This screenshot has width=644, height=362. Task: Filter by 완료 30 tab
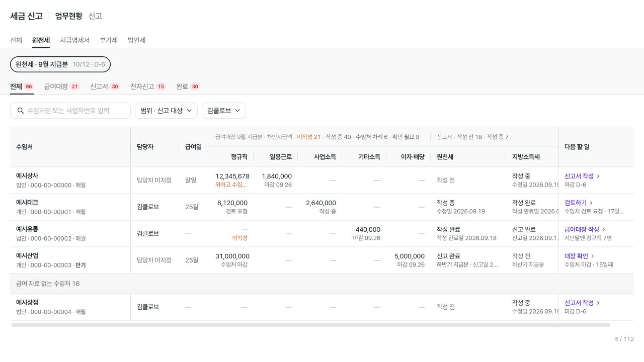pos(188,86)
